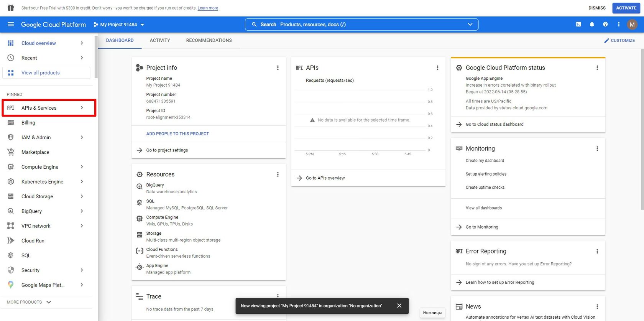
Task: Activate Cloud Shell terminal icon
Action: (578, 24)
